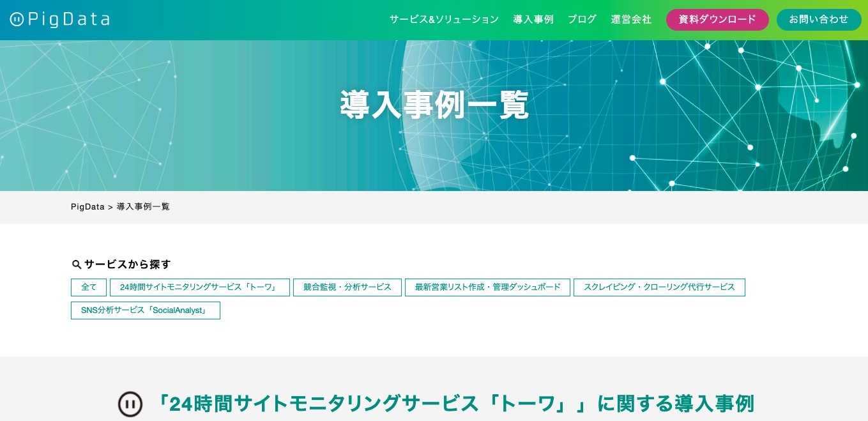Click 導入事例一覧 in the breadcrumb

(x=143, y=207)
